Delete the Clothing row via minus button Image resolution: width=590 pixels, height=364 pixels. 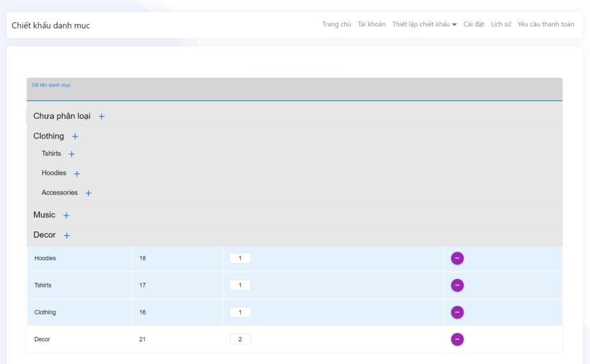point(457,313)
